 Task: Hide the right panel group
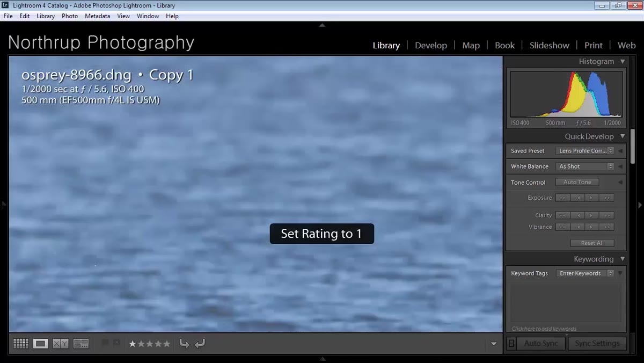[640, 205]
